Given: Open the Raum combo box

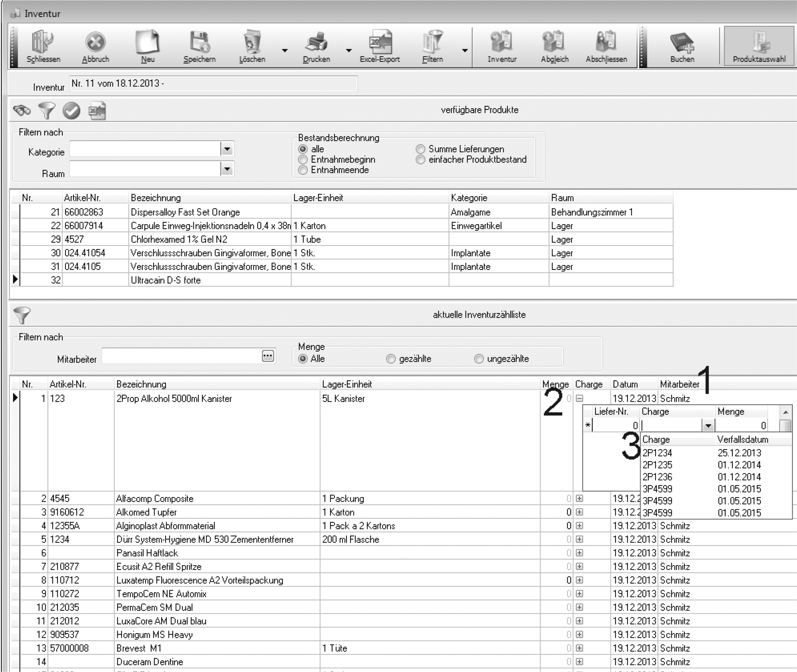Looking at the screenshot, I should [x=227, y=169].
